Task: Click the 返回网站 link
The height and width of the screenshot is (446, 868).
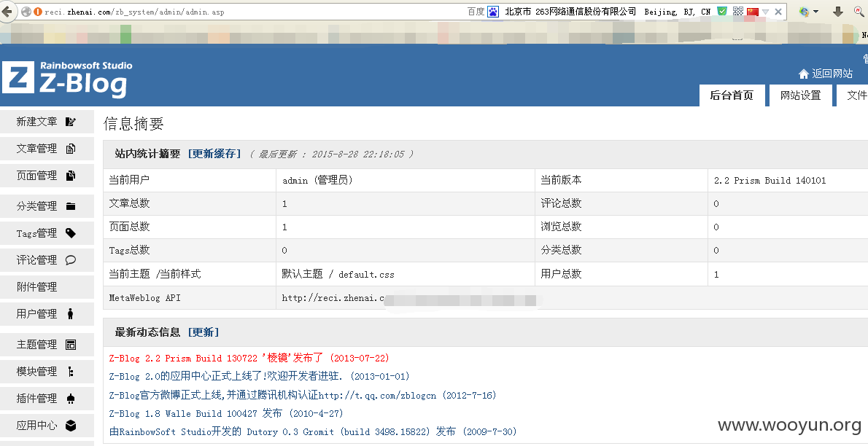Action: 832,74
